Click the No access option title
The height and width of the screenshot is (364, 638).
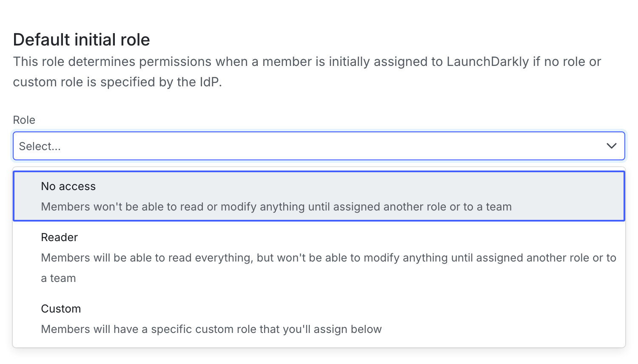(x=68, y=186)
